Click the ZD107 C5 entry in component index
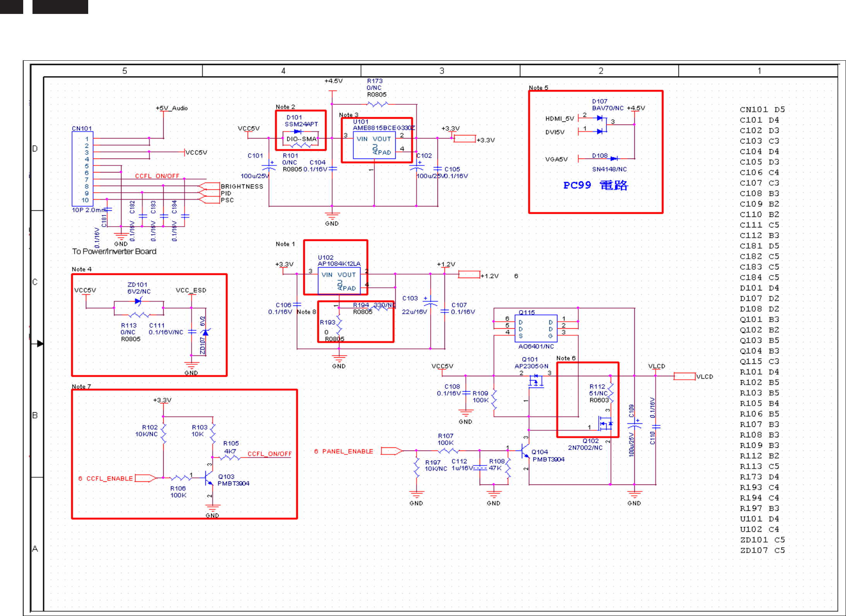 click(762, 550)
